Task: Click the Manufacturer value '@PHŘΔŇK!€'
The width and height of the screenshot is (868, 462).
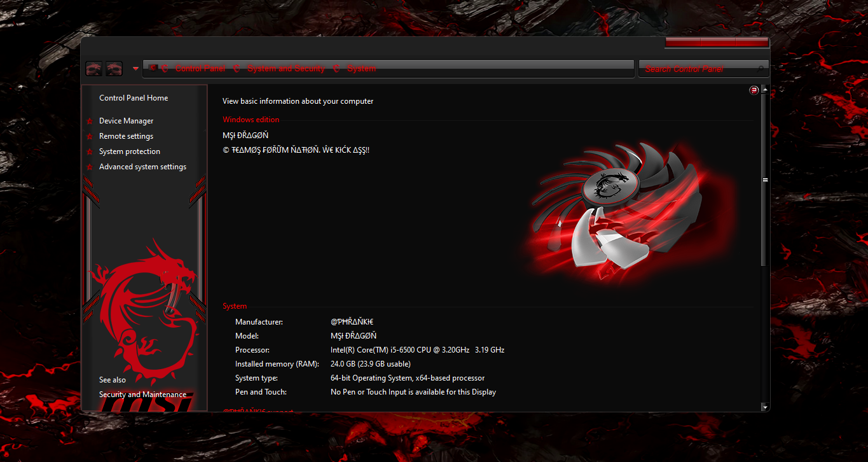Action: [352, 322]
